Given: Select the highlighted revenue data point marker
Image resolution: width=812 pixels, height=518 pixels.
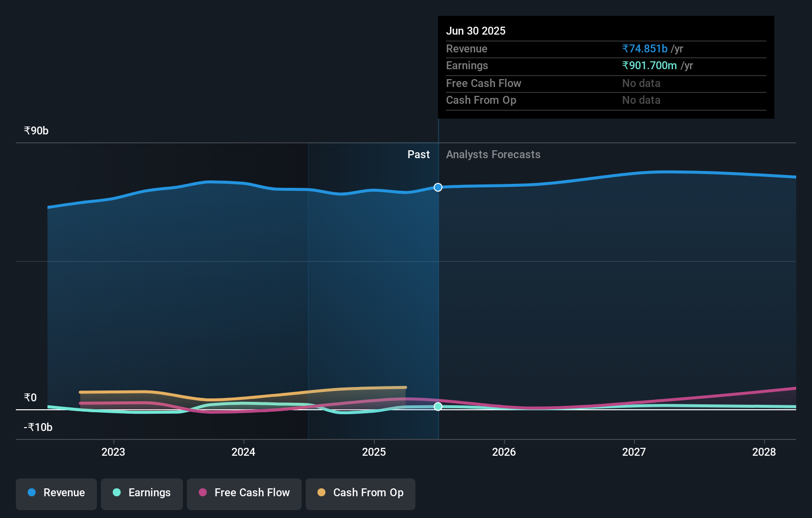Looking at the screenshot, I should point(438,187).
